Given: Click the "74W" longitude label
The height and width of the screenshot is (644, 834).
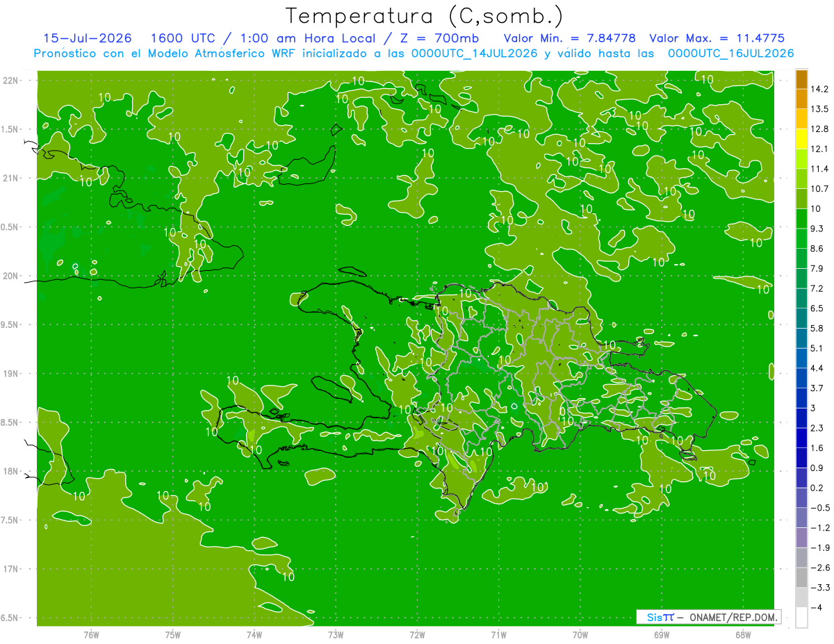Looking at the screenshot, I should pyautogui.click(x=254, y=635).
